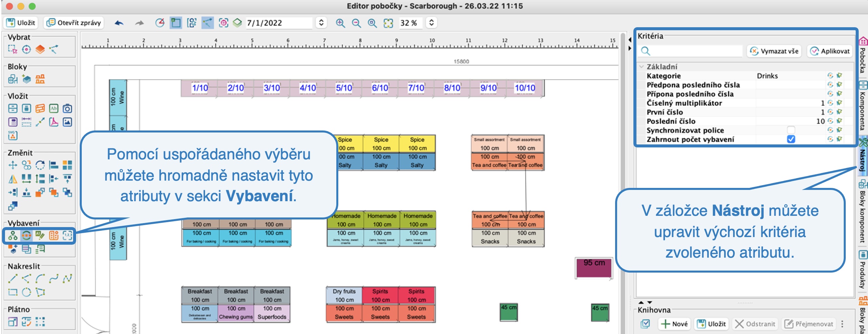The width and height of the screenshot is (868, 334).
Task: Draw a straight line with Nakreslit tool
Action: 13,279
